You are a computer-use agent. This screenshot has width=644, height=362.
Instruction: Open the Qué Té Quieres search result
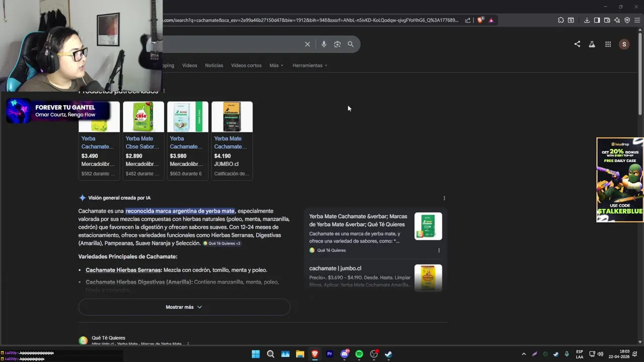point(108,338)
